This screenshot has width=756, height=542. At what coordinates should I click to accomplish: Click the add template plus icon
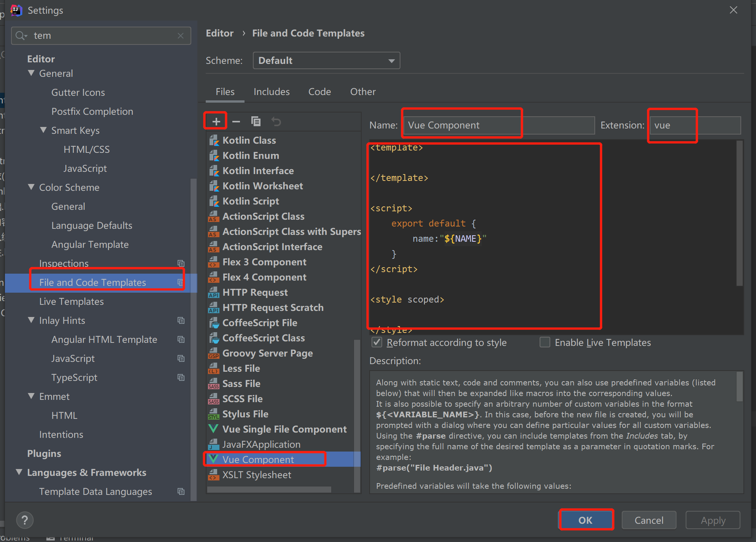[216, 122]
